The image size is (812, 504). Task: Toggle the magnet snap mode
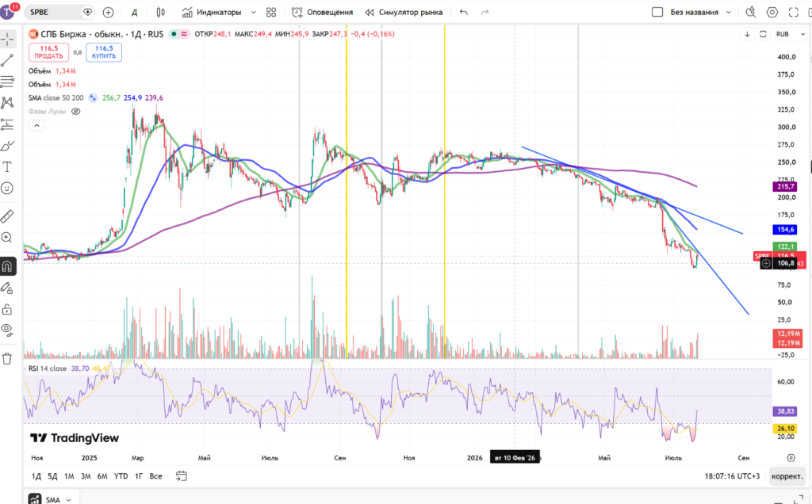point(7,266)
